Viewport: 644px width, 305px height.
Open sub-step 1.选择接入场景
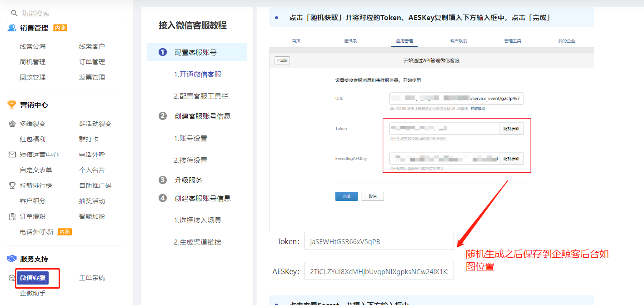tap(198, 220)
